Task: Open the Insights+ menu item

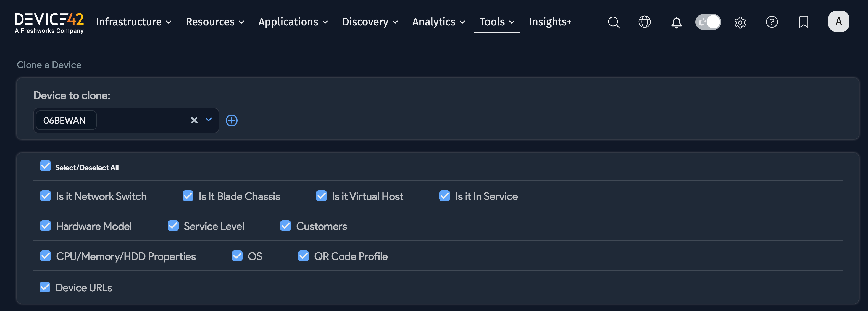Action: (x=550, y=22)
